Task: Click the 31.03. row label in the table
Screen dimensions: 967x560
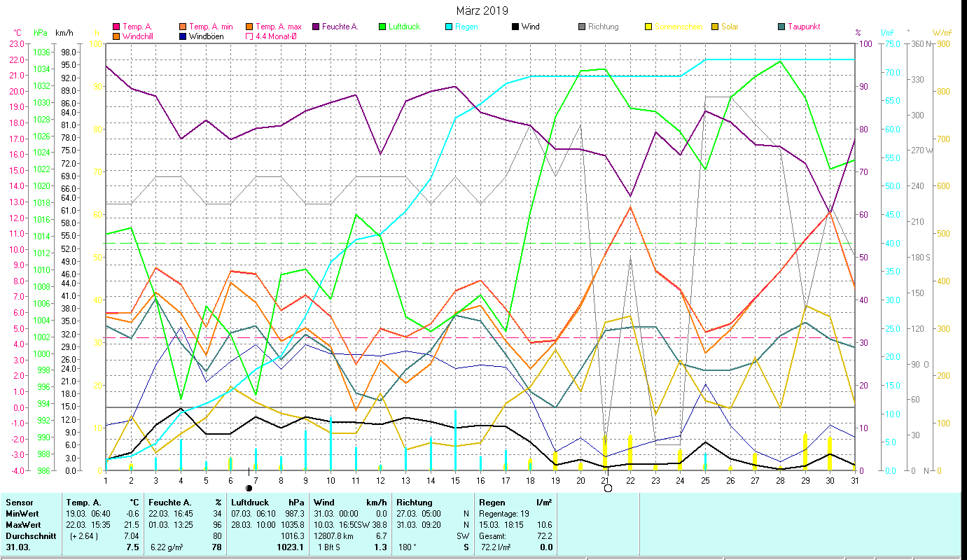Action: [17, 547]
